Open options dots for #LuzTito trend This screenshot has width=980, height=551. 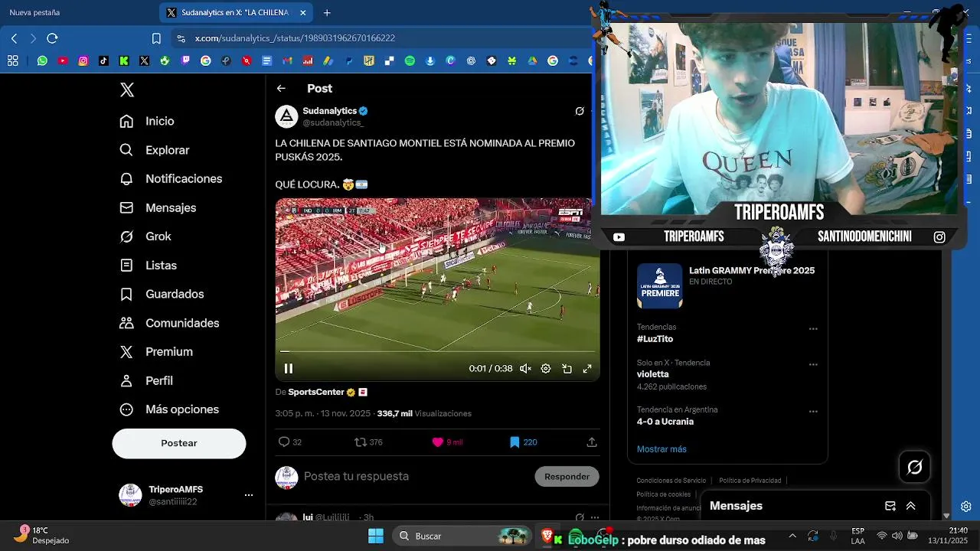pyautogui.click(x=813, y=329)
